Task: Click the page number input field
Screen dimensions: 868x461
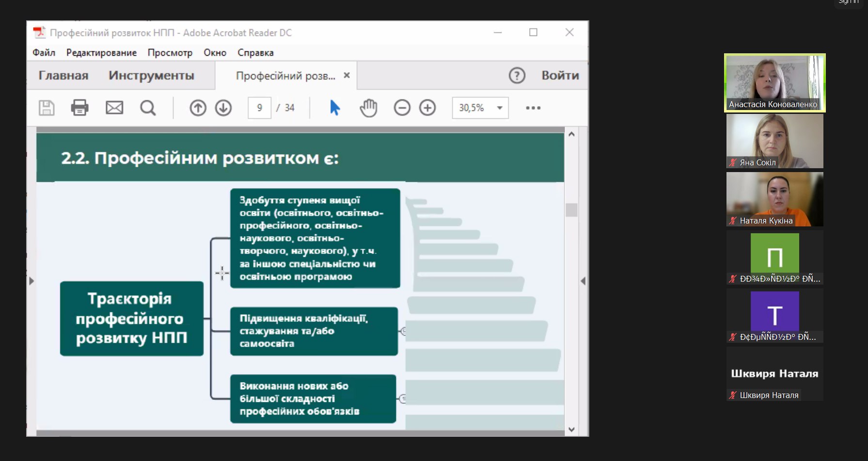Action: 260,108
